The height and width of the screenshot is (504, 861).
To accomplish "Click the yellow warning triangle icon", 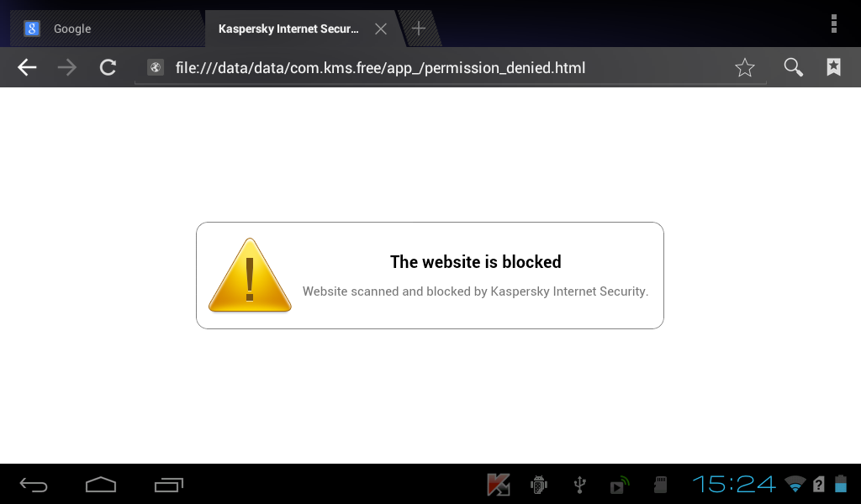I will click(x=250, y=276).
